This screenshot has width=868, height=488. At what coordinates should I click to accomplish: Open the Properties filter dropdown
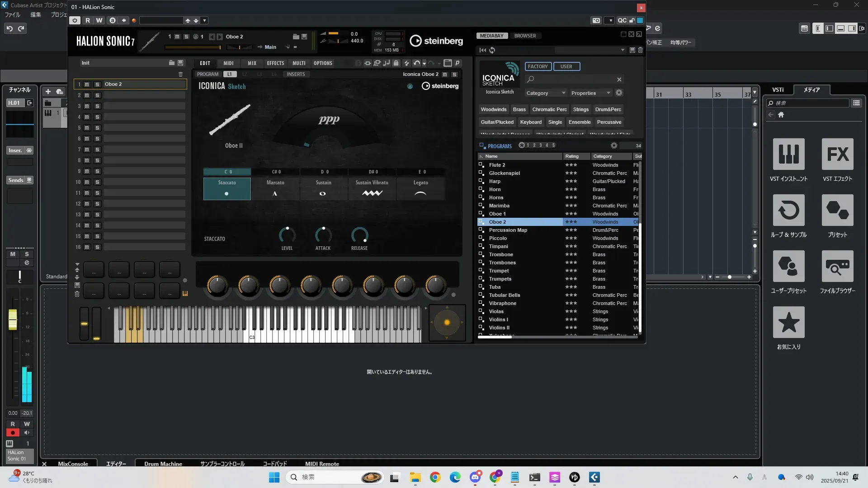(590, 93)
